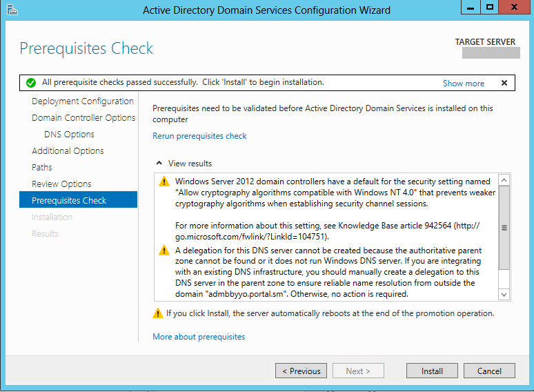Click the wizard icon in title bar
Image resolution: width=534 pixels, height=392 pixels.
tap(12, 10)
